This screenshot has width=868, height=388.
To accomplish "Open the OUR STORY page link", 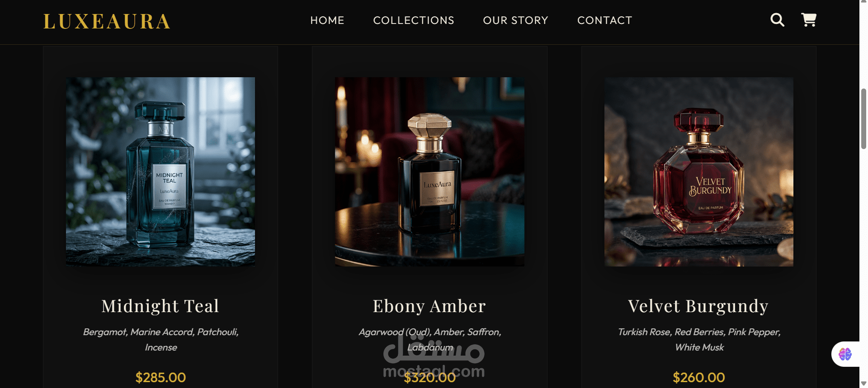I will 515,20.
